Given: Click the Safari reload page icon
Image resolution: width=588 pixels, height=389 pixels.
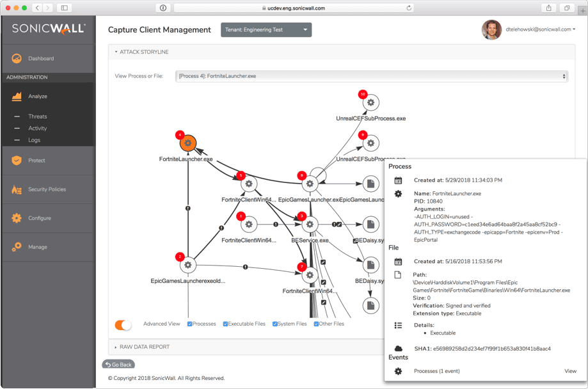Looking at the screenshot, I should point(409,8).
